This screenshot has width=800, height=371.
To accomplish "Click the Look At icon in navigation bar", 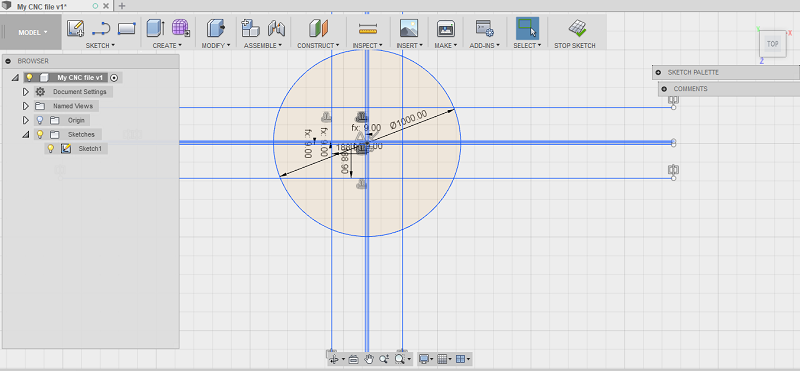I will [354, 359].
